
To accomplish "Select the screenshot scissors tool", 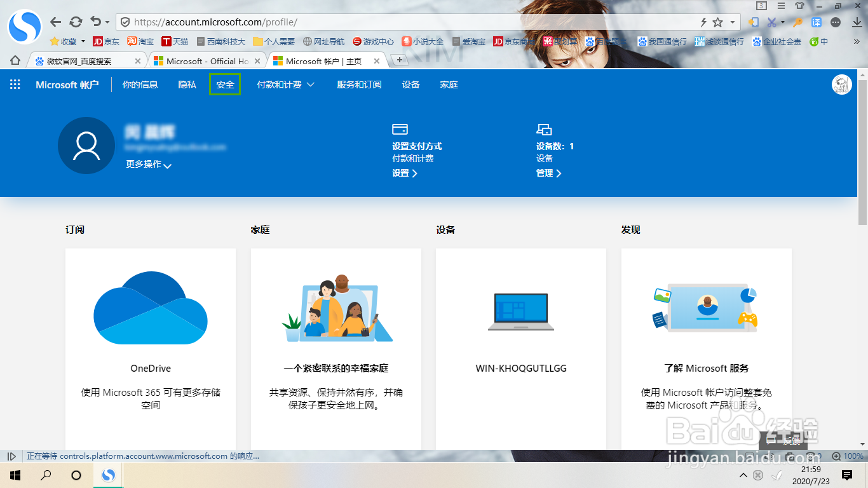I will click(771, 22).
